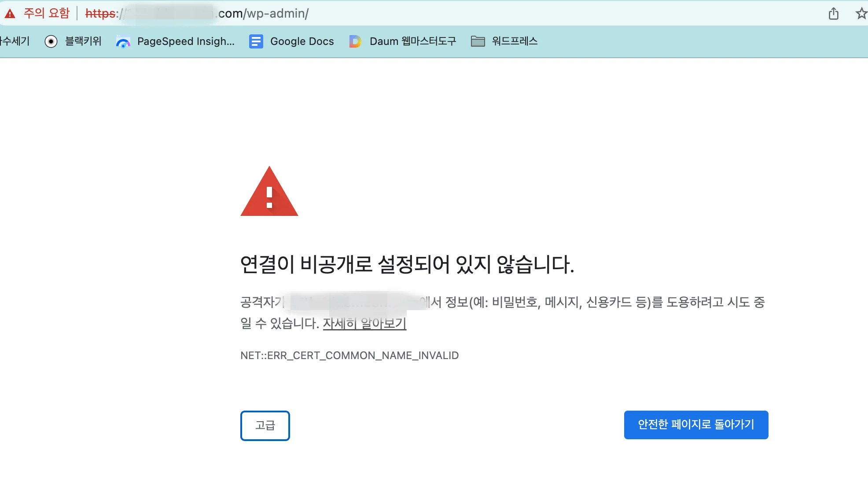
Task: Click the share/export icon in the toolbar
Action: [833, 14]
